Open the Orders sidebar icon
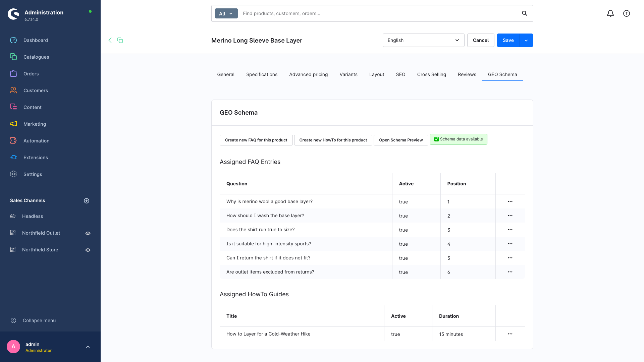Screen dimensions: 644x362 click(x=13, y=74)
